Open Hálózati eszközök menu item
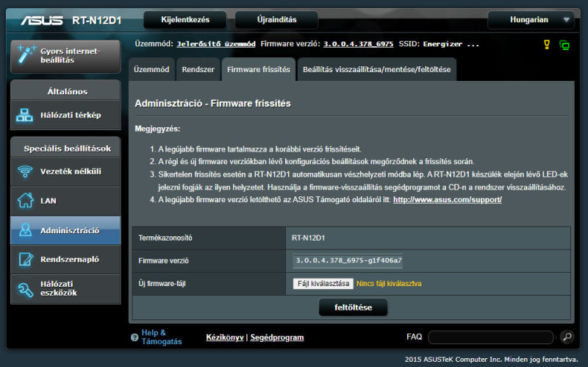588x367 pixels. pos(65,288)
